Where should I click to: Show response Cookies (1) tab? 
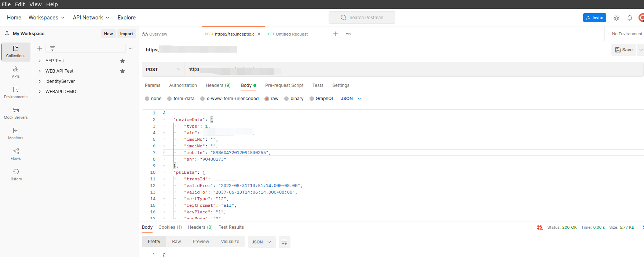pos(170,227)
